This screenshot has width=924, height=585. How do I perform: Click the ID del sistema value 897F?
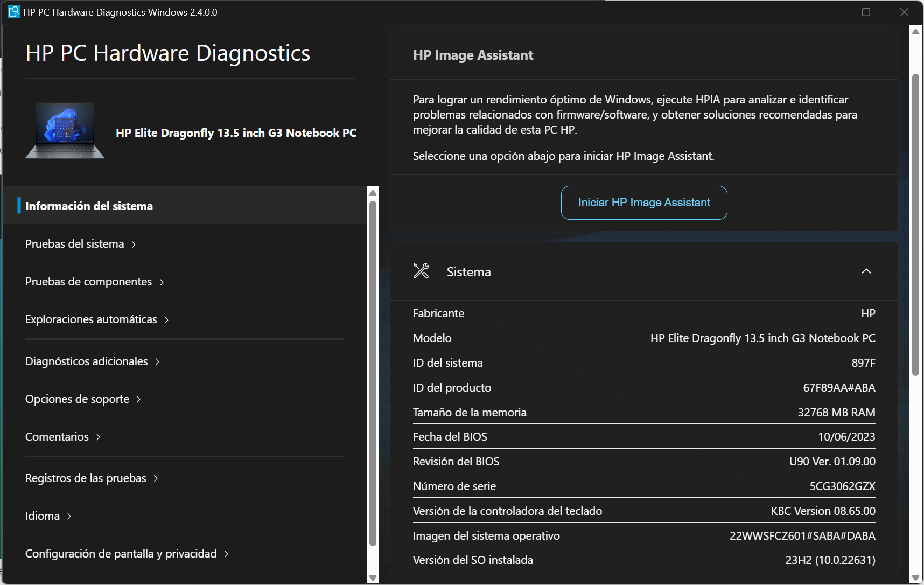point(863,363)
